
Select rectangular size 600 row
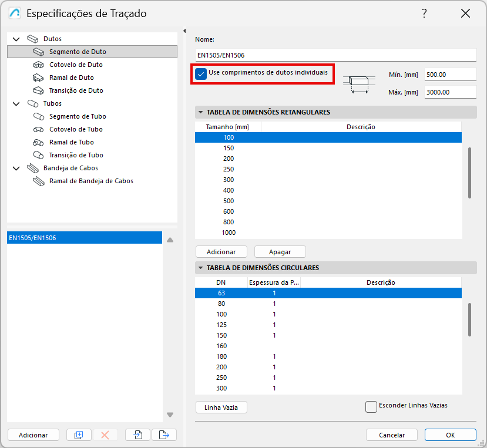pyautogui.click(x=328, y=211)
